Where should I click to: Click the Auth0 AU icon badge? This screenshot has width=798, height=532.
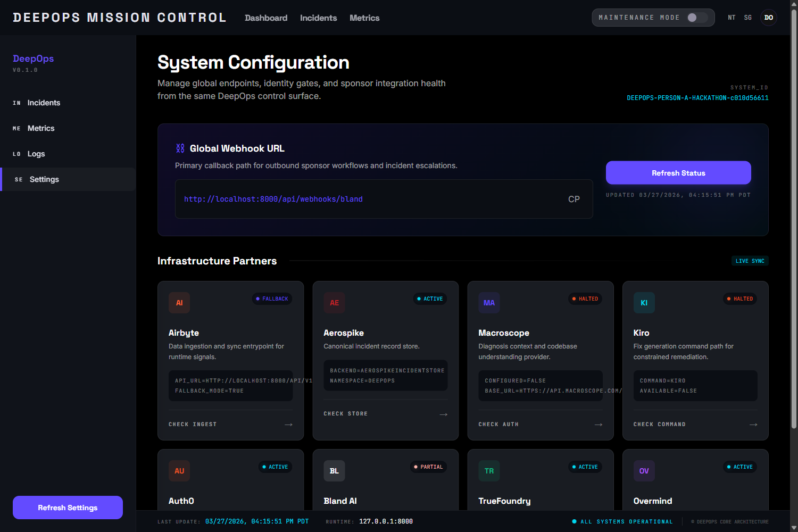[179, 471]
